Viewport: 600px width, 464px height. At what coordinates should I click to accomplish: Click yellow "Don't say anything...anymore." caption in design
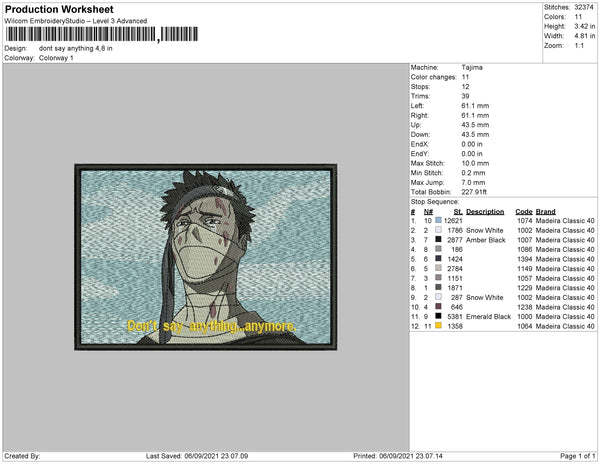point(211,326)
